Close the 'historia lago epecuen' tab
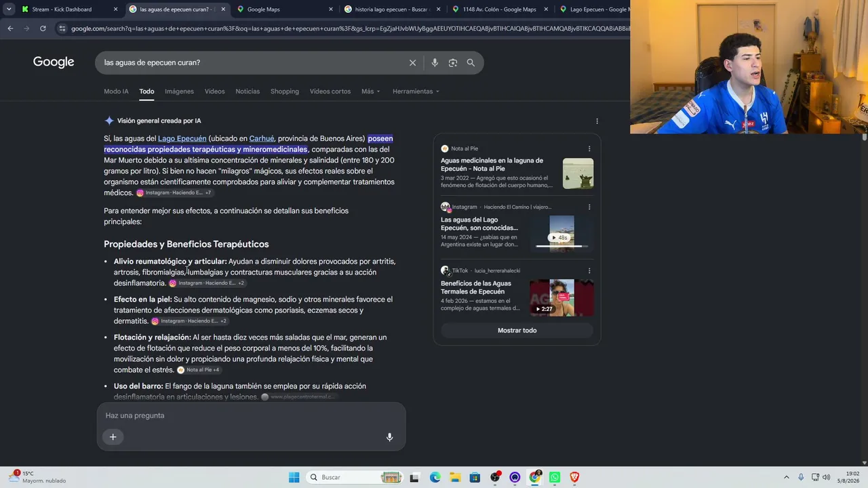Screen dimensions: 868x488 tap(439, 9)
